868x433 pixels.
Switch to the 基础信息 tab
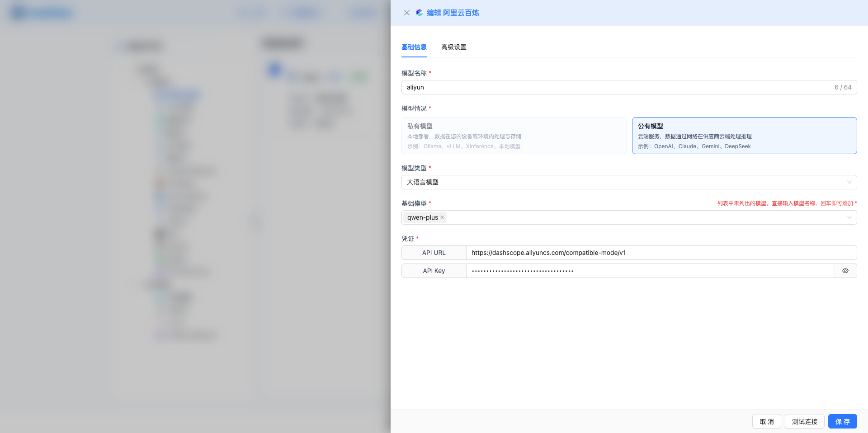point(414,47)
